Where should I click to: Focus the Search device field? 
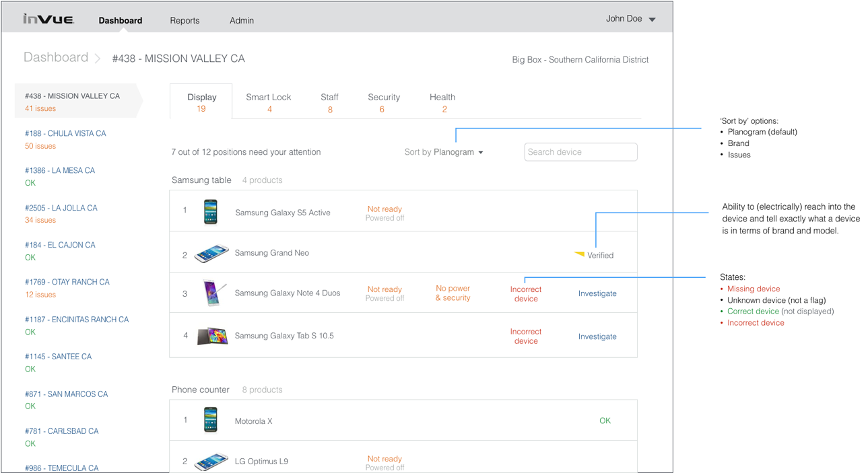tap(580, 152)
